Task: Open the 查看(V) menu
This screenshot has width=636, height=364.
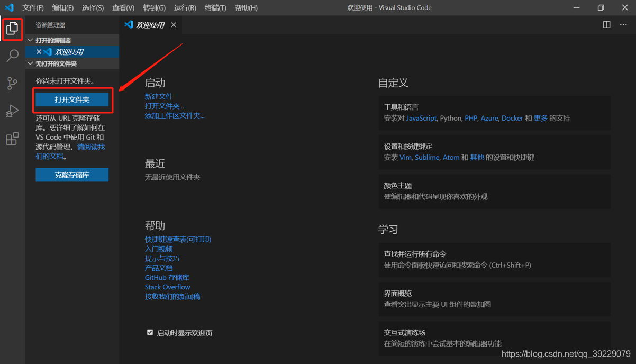Action: tap(123, 8)
